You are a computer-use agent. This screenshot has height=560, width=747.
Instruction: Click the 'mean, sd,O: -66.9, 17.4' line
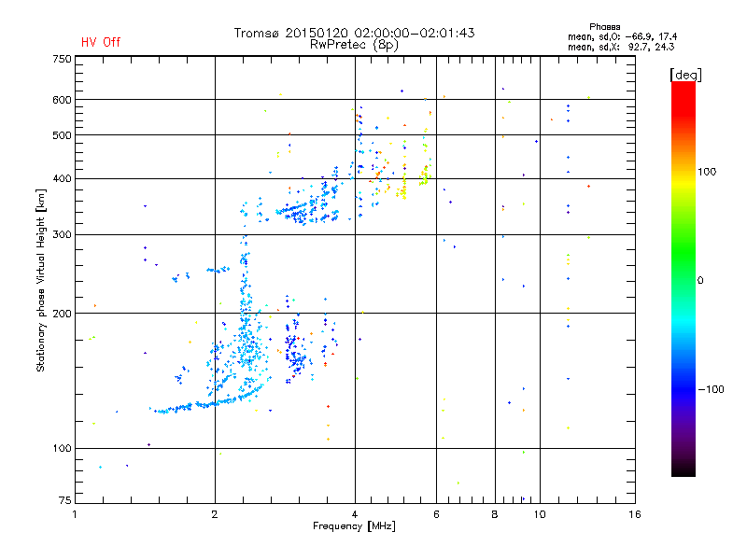click(622, 36)
